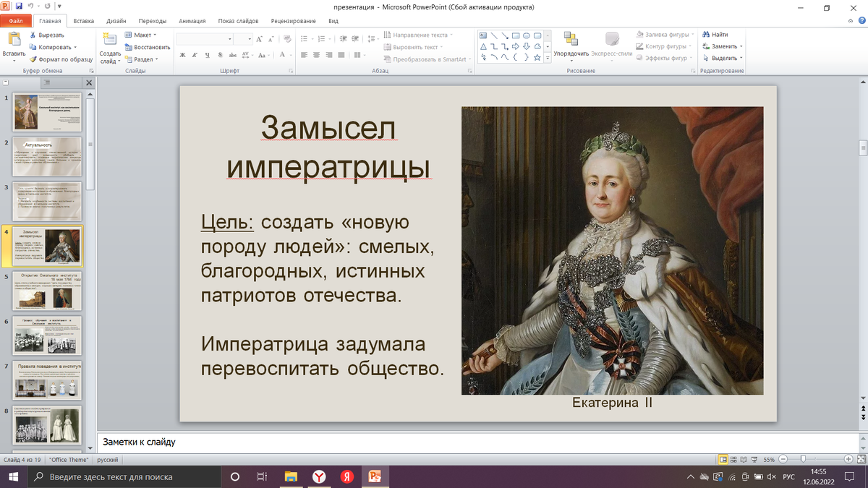Open Копировать dropdown arrow
The image size is (868, 488).
[75, 47]
